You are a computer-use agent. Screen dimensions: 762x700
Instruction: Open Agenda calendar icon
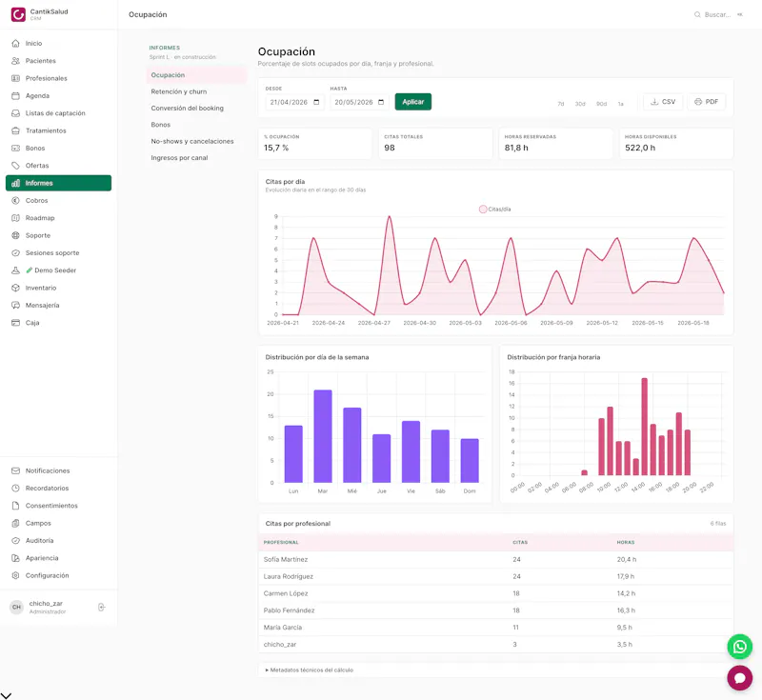click(15, 95)
